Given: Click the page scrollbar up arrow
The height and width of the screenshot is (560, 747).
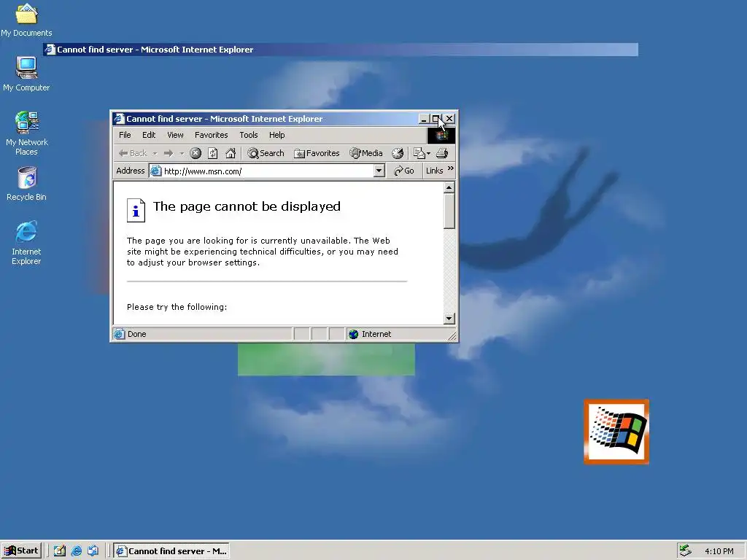Looking at the screenshot, I should 449,187.
